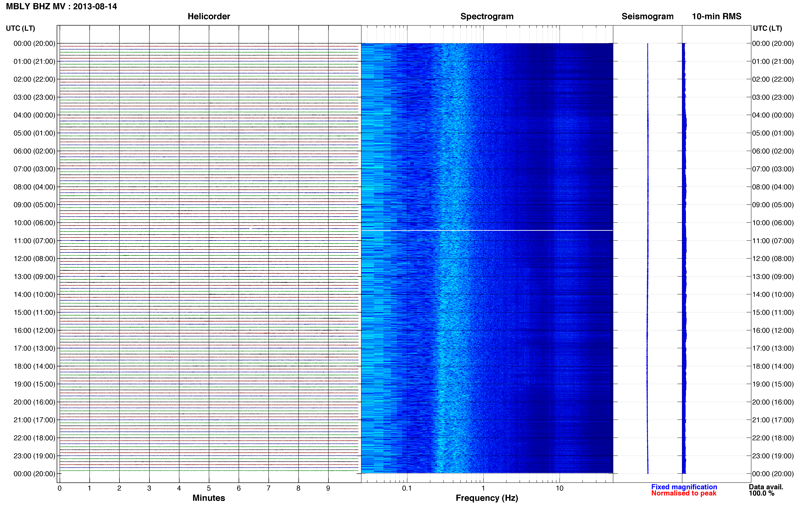Click the plot title 'MBLY BHZ MV : 2013-08-14'
Viewport: 812px width, 508px height.
[61, 6]
